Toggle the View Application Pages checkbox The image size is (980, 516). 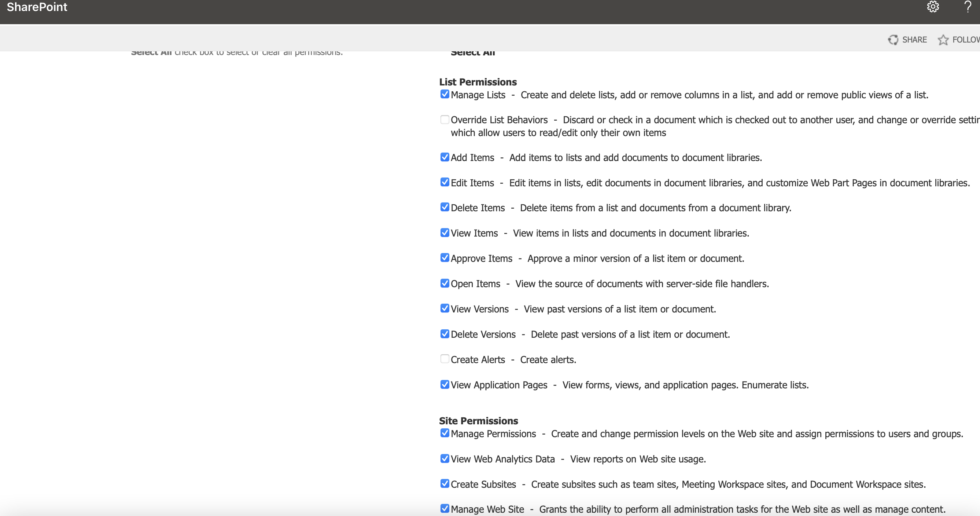pyautogui.click(x=445, y=384)
